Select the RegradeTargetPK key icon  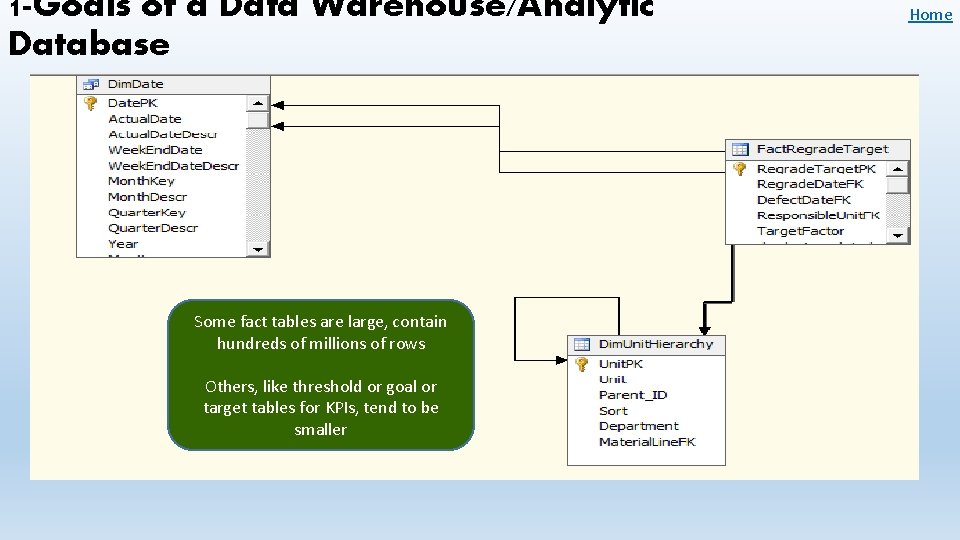click(740, 168)
